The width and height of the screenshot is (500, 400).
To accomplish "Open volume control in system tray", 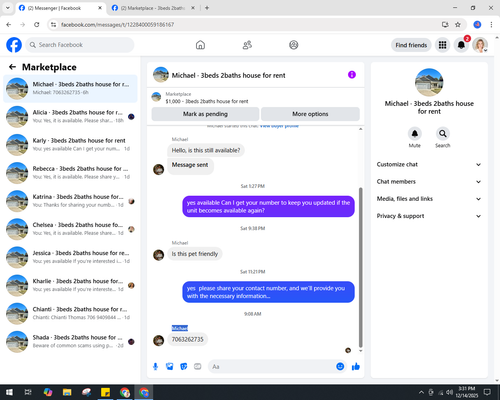I will [x=450, y=392].
